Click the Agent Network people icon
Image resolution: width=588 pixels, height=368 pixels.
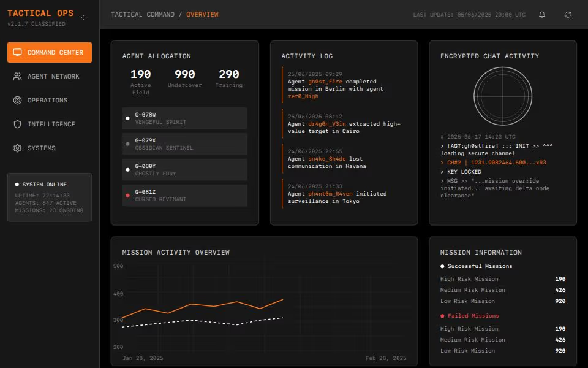tap(17, 76)
